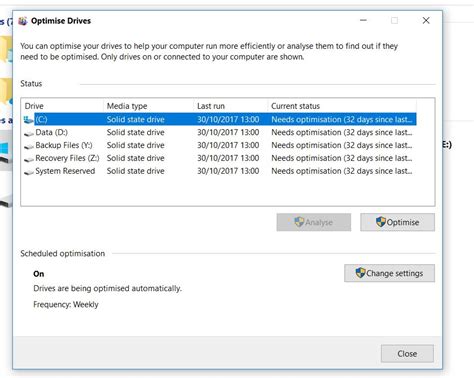Select the Recovery Files (Z:) drive row

coord(220,158)
